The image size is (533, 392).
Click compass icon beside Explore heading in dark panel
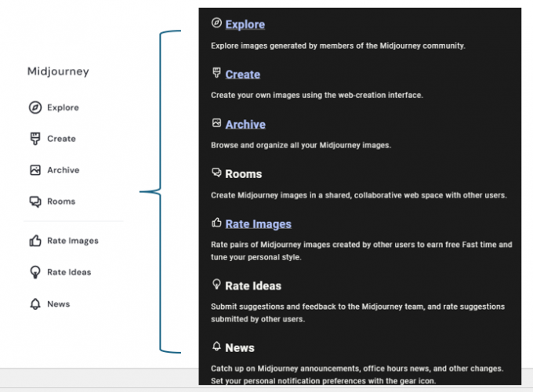pos(216,23)
